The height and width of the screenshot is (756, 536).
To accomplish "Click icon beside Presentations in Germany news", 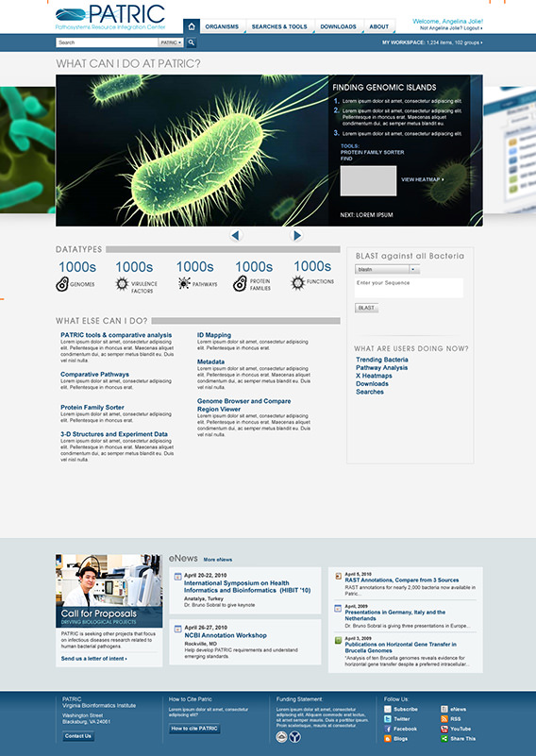I will (x=339, y=609).
